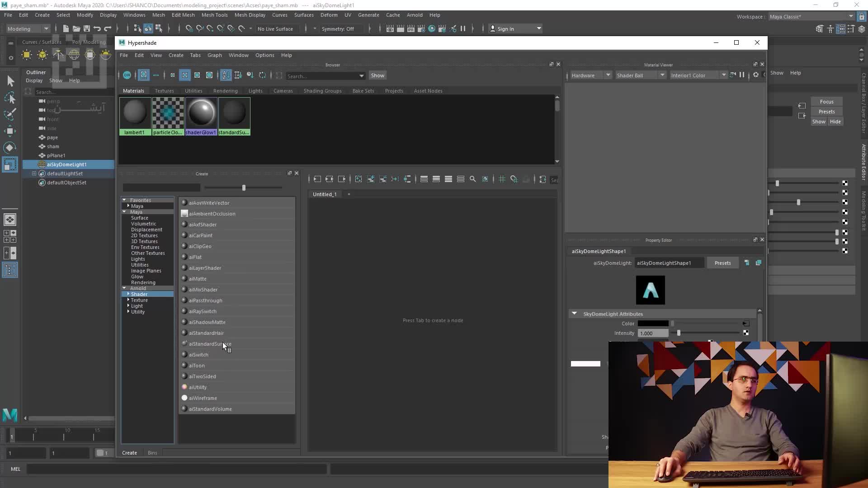Click sort by name A-Z icon
The width and height of the screenshot is (868, 488).
[x=226, y=75]
